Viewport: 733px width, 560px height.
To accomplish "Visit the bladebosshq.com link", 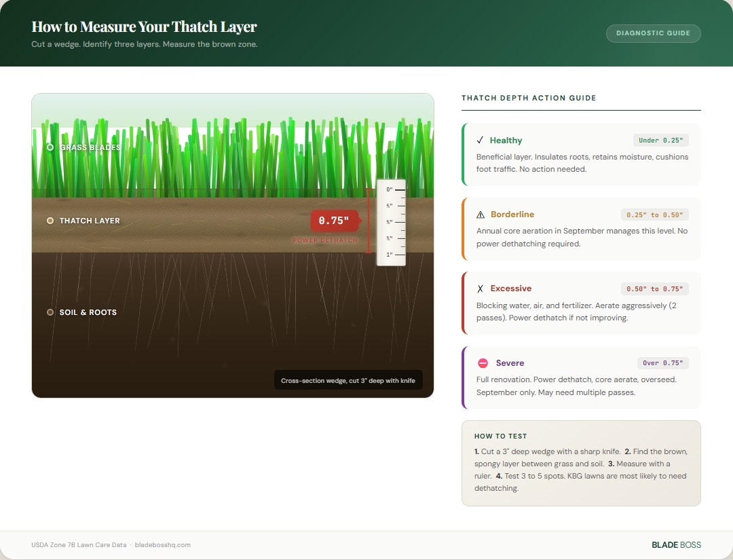I will pos(163,544).
